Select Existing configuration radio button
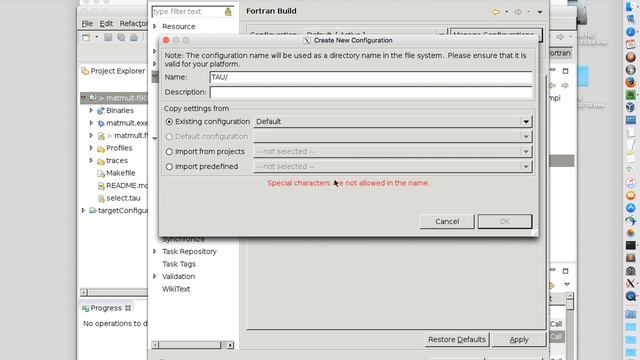The image size is (640, 360). coord(169,122)
